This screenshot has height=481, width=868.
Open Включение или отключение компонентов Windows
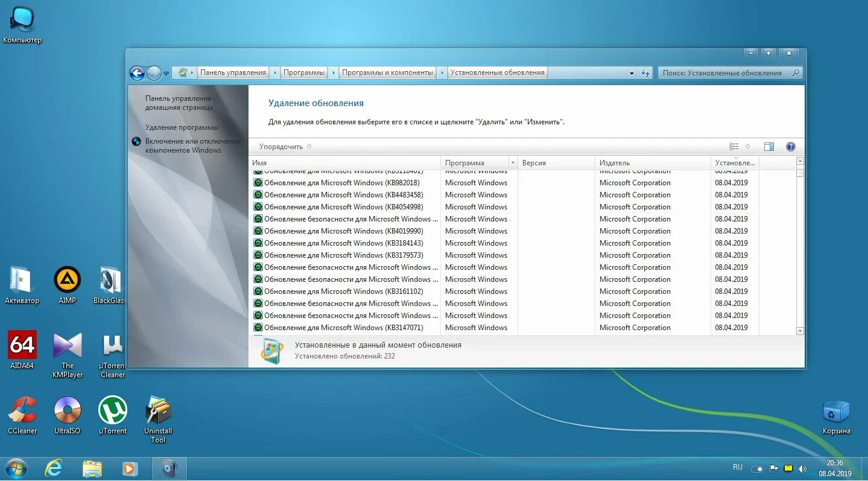tap(192, 145)
